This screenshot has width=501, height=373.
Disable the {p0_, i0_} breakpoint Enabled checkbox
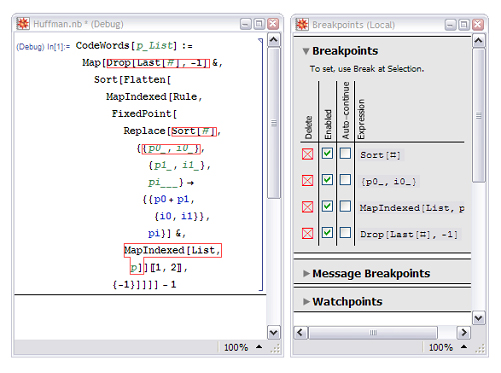(327, 180)
